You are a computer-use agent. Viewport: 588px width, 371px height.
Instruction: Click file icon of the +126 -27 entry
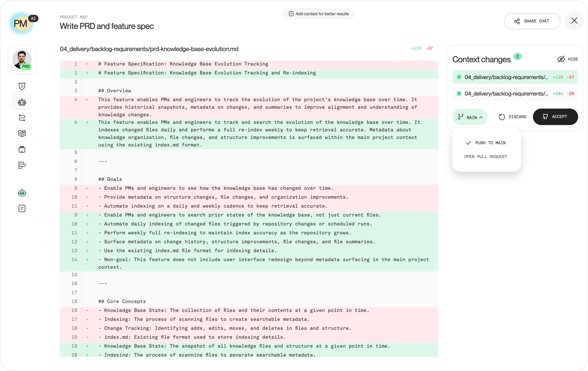[459, 77]
